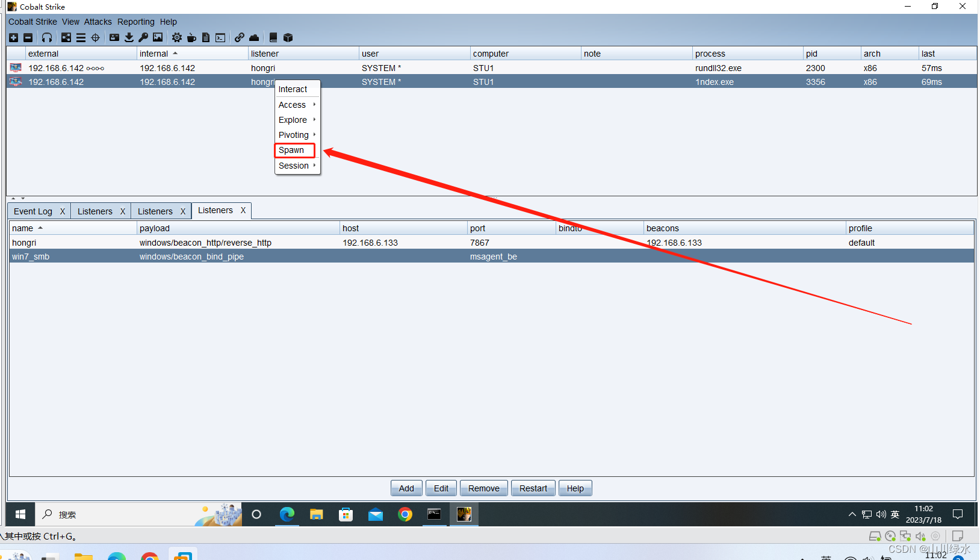Click the VMware network adapter status icon
The width and height of the screenshot is (980, 560).
905,536
